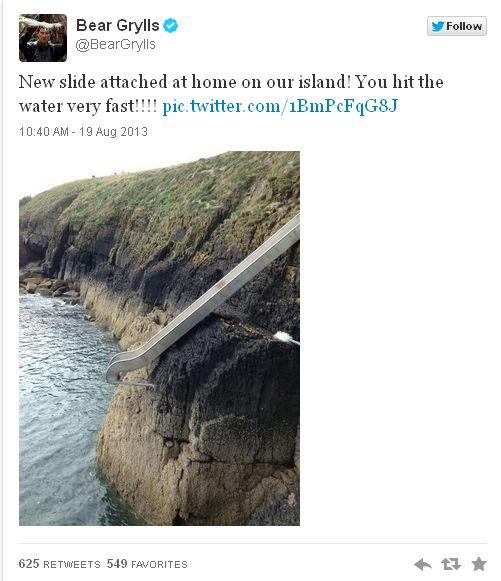Enlarge the cliff slide photo
Image resolution: width=501 pixels, height=581 pixels.
tap(159, 338)
